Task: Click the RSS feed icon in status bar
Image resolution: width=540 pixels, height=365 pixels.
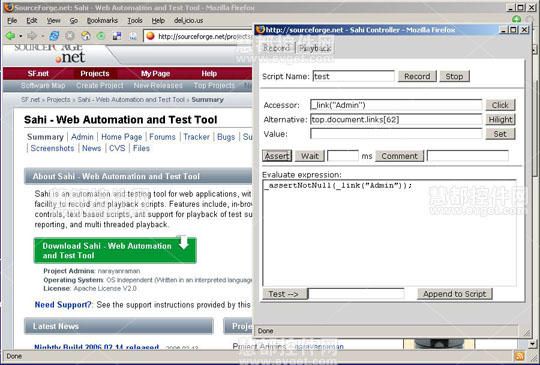Action: [x=519, y=356]
